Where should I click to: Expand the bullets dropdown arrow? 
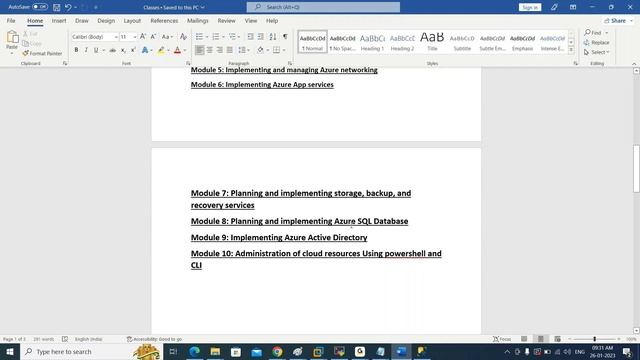coord(207,37)
